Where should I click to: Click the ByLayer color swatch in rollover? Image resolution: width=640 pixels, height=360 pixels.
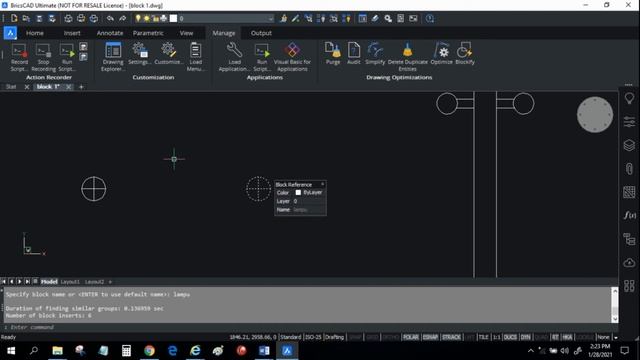298,193
